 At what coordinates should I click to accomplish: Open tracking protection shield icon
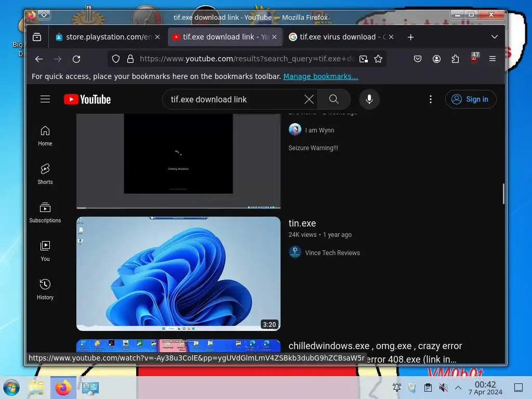pos(116,59)
